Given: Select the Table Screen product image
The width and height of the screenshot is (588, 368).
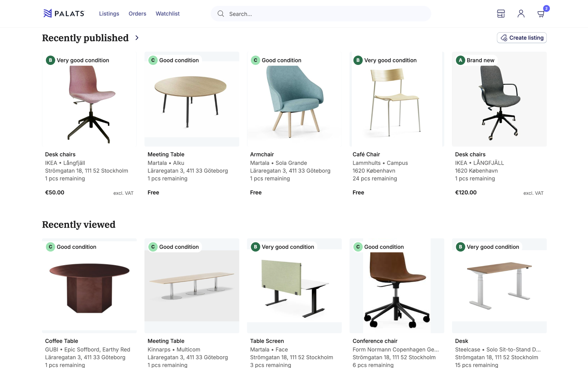Looking at the screenshot, I should (x=294, y=288).
